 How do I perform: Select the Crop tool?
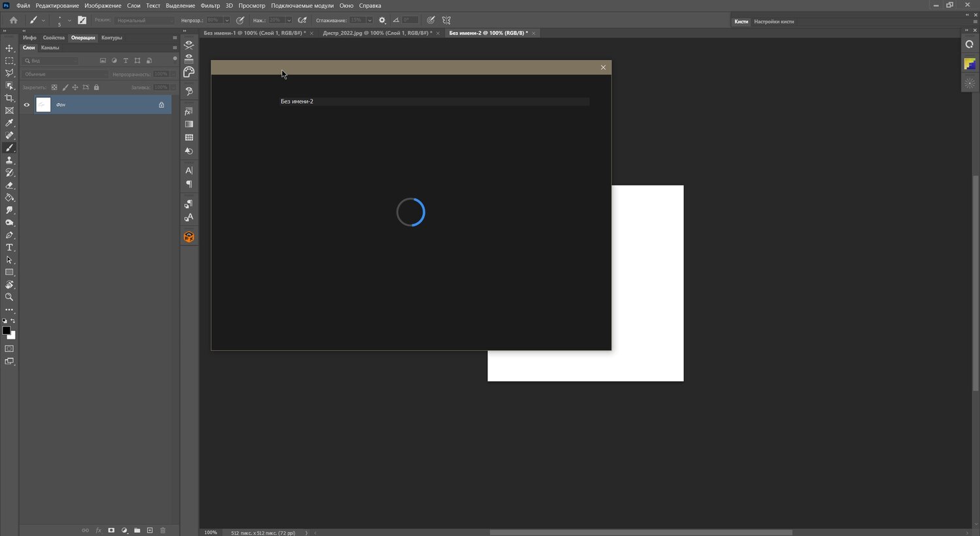9,98
